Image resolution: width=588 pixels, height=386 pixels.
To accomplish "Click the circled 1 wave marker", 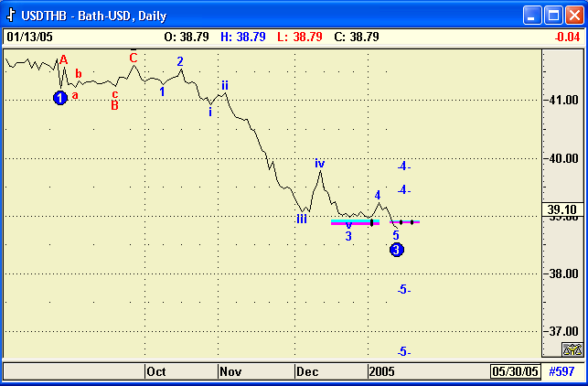I will tap(60, 98).
